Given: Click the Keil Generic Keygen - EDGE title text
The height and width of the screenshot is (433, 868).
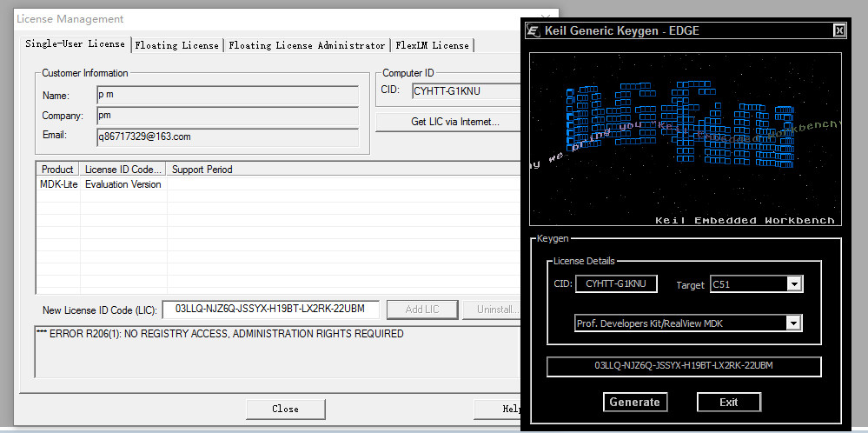Looking at the screenshot, I should 621,30.
